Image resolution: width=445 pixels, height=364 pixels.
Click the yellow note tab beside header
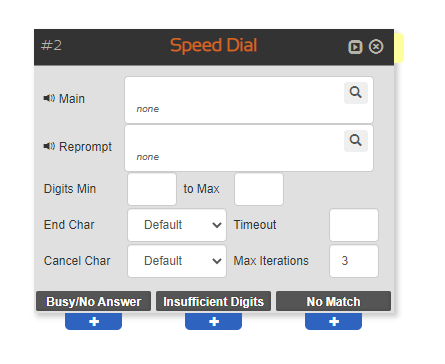(399, 48)
